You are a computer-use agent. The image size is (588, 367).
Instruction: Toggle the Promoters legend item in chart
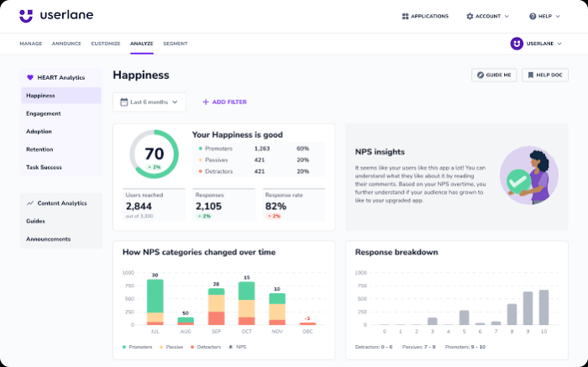140,346
